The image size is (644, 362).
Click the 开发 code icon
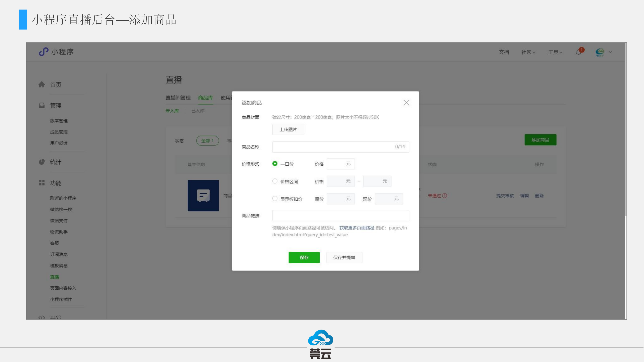coord(42,318)
